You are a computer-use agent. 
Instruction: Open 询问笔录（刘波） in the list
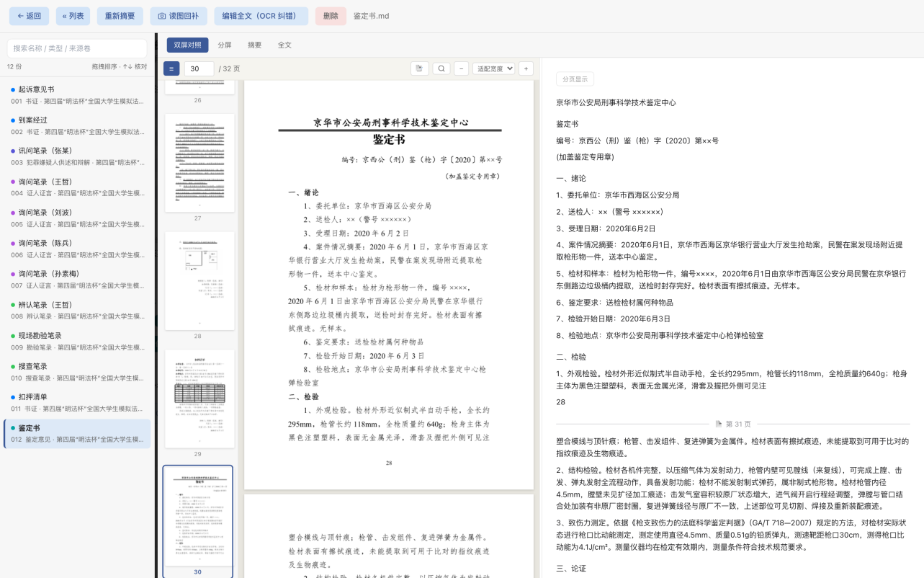[x=77, y=218]
